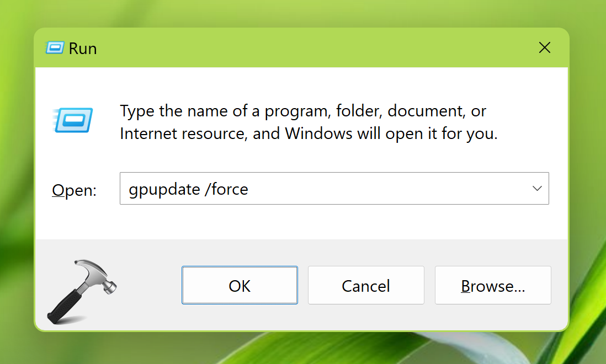606x364 pixels.
Task: Click the empty middle of the title bar
Action: click(x=309, y=48)
